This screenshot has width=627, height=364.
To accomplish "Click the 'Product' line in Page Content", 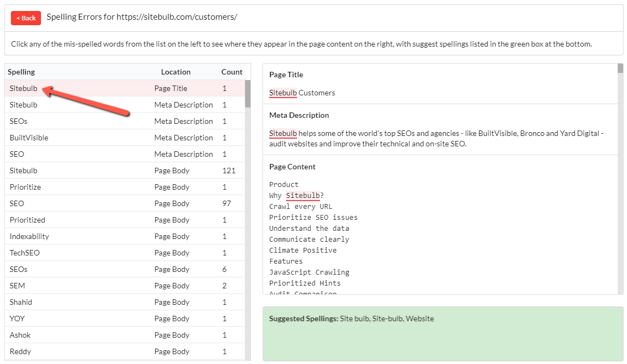I will 284,184.
